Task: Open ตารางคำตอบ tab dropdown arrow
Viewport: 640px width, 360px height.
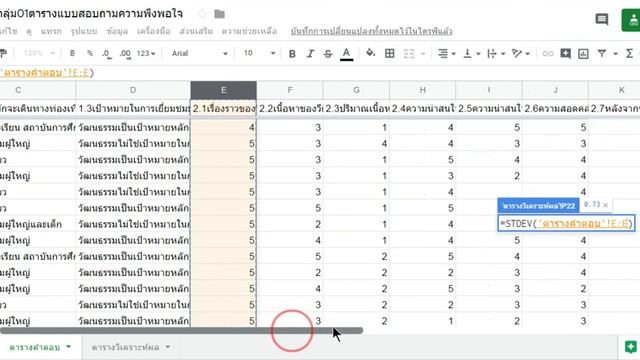Action: point(68,347)
